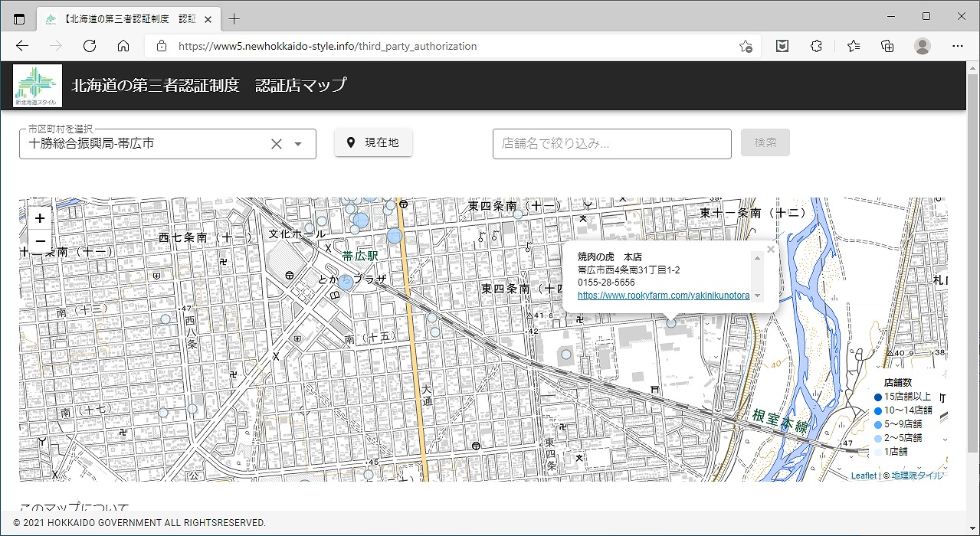Image resolution: width=980 pixels, height=536 pixels.
Task: Go back to the previous page
Action: click(22, 46)
